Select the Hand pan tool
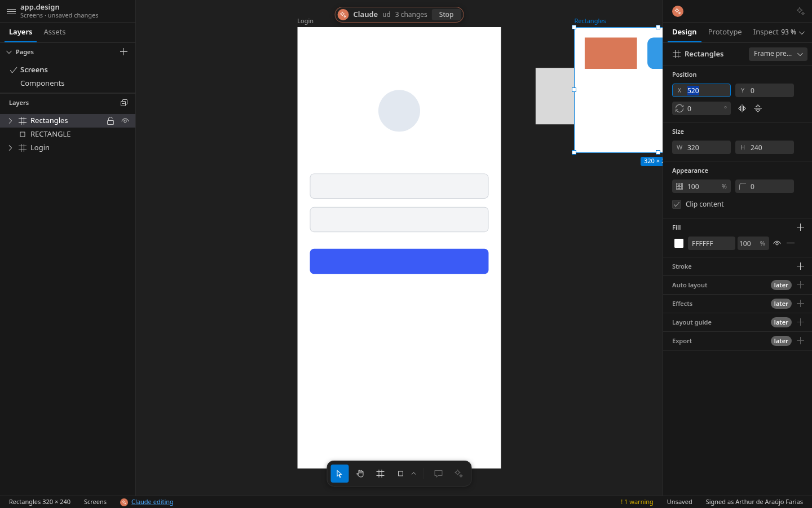Viewport: 812px width, 508px height. click(360, 474)
